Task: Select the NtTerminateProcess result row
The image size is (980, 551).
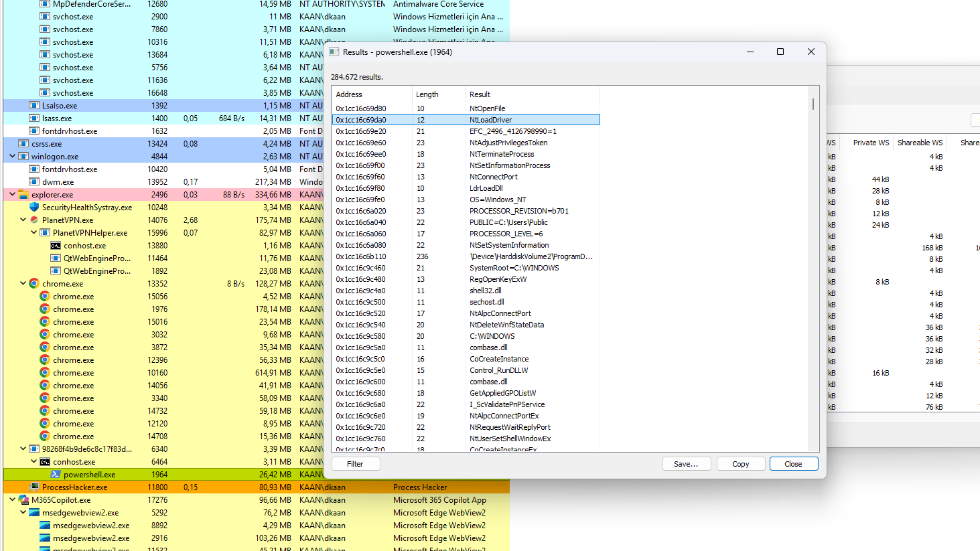Action: click(x=466, y=154)
